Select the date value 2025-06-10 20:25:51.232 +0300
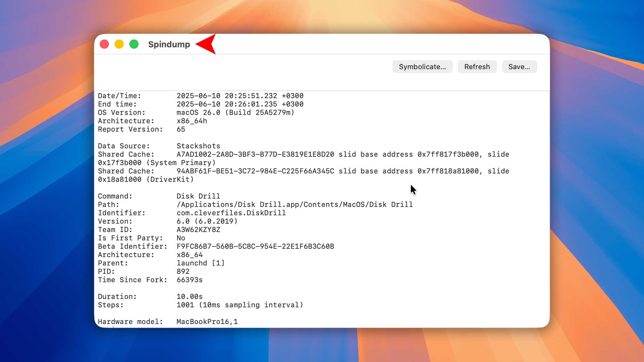 [x=240, y=96]
